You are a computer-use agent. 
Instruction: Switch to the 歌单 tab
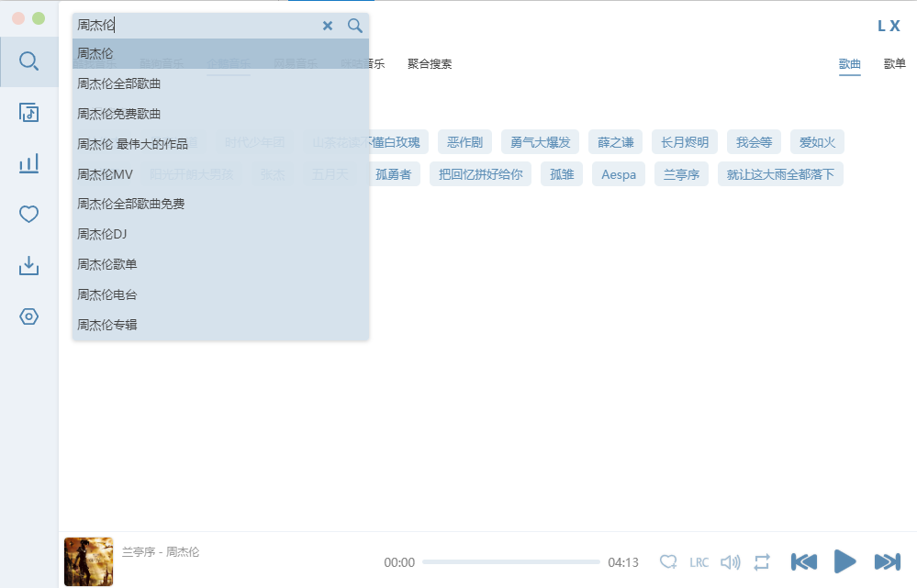coord(894,64)
